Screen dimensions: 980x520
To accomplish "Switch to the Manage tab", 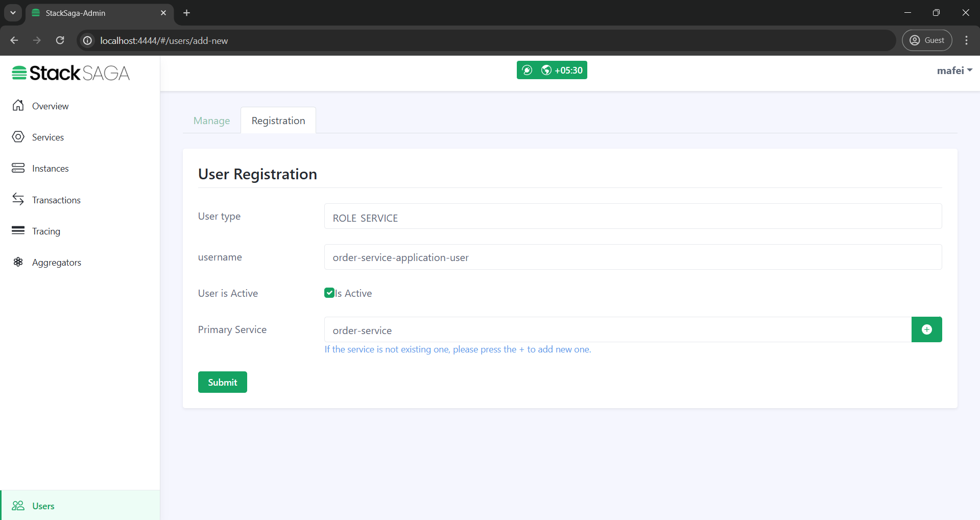I will point(211,121).
